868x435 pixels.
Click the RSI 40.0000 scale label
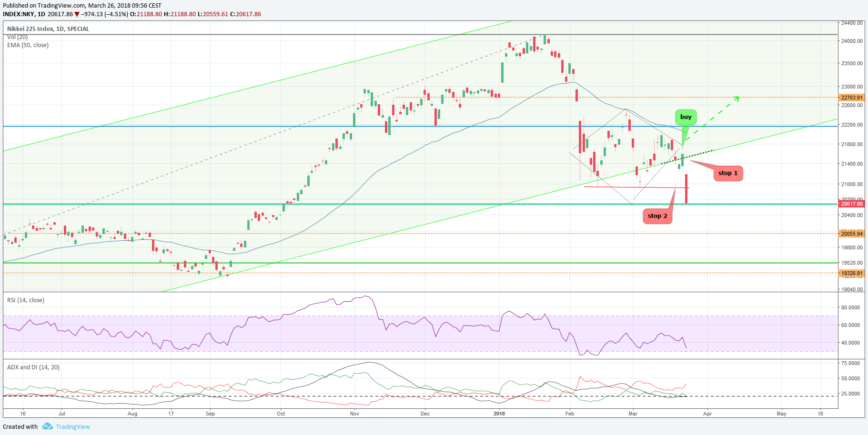[850, 343]
